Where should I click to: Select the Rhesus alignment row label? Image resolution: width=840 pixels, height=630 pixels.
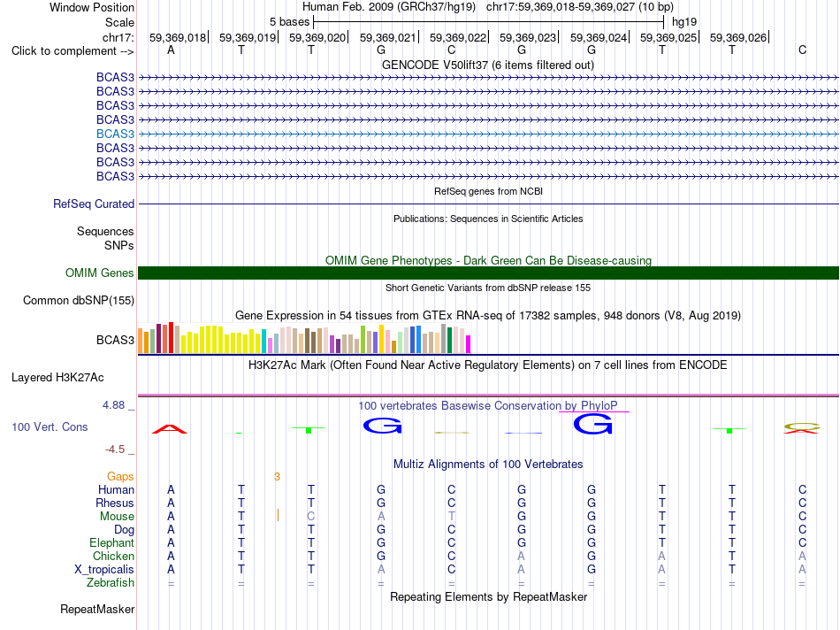tap(115, 503)
